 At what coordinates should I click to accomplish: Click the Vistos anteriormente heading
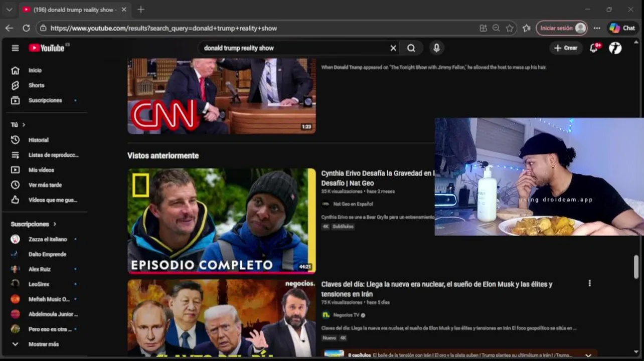tap(163, 156)
